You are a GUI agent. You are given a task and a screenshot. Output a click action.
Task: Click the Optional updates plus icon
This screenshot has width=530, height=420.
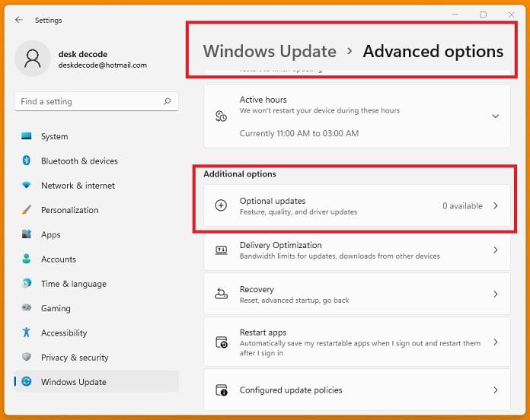221,205
